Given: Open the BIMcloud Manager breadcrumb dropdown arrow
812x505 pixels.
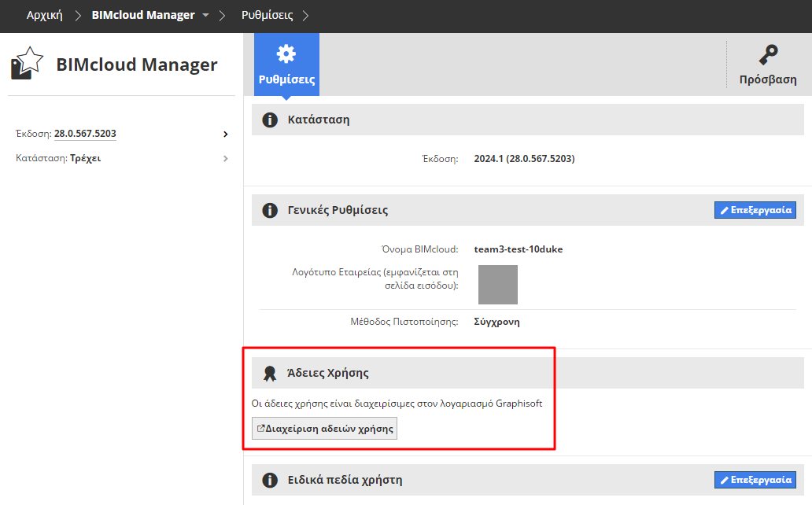Looking at the screenshot, I should [206, 16].
